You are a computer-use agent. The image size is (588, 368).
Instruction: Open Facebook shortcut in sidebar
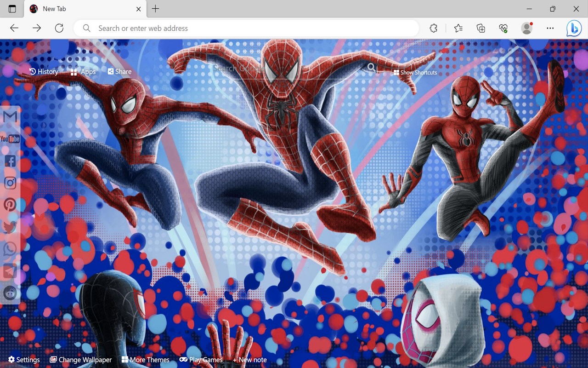pyautogui.click(x=10, y=161)
